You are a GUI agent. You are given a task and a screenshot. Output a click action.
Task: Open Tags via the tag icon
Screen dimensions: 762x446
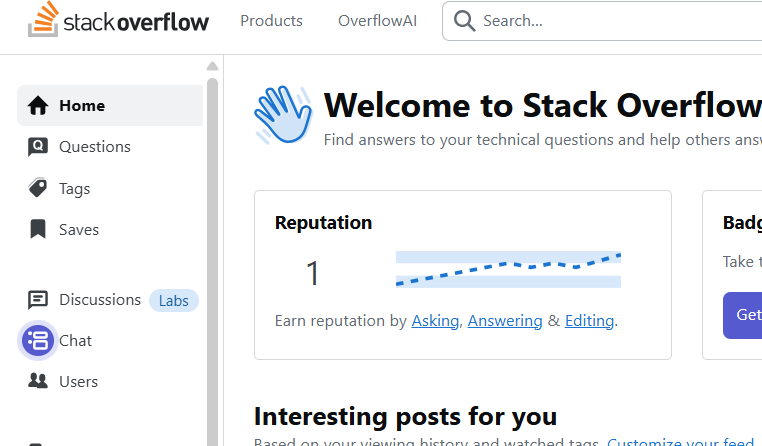[x=38, y=188]
